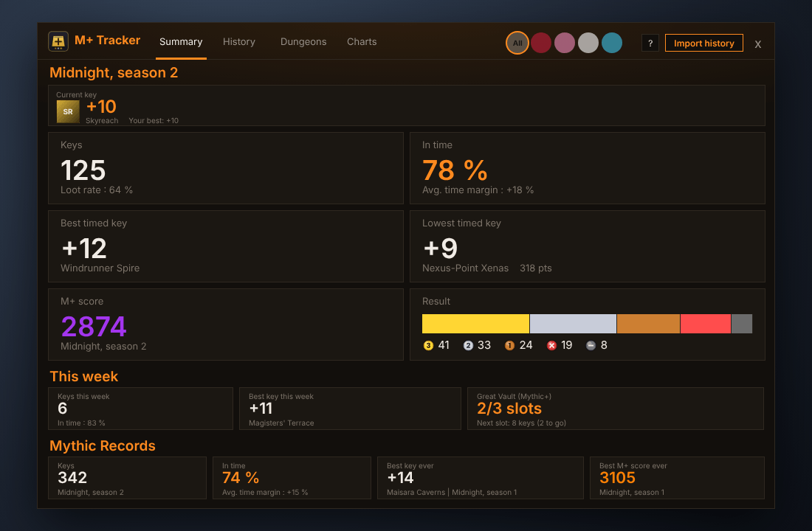Click the current key value +10
This screenshot has height=531, width=812.
[x=102, y=107]
